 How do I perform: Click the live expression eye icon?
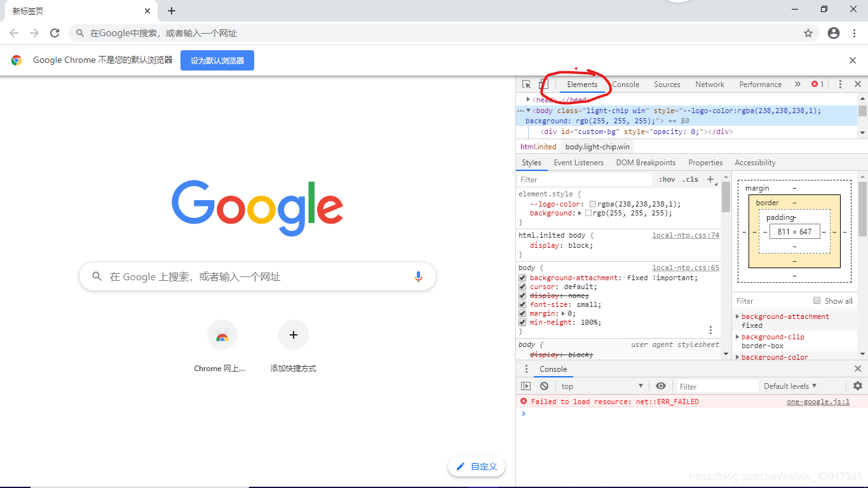pos(661,386)
